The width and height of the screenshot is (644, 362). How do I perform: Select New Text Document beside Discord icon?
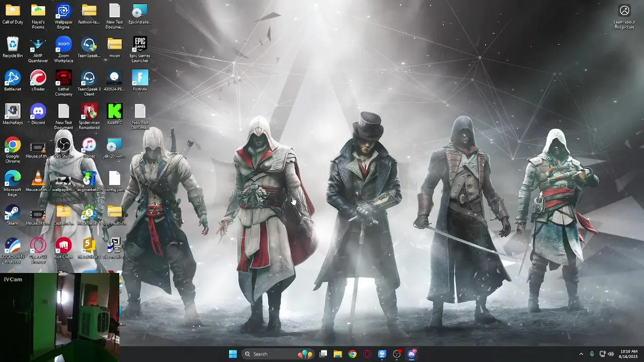(x=63, y=117)
